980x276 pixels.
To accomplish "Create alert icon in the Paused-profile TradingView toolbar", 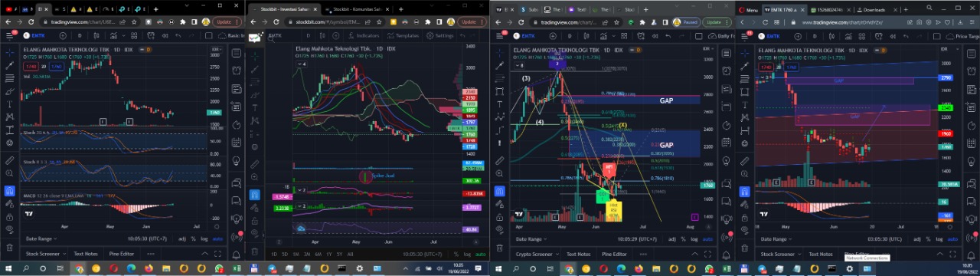I will (640, 35).
